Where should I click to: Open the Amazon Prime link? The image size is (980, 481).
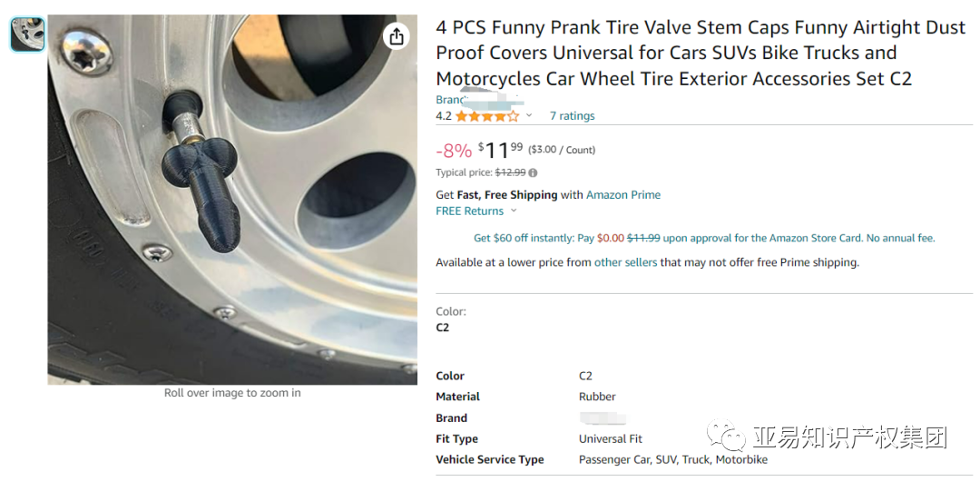622,195
